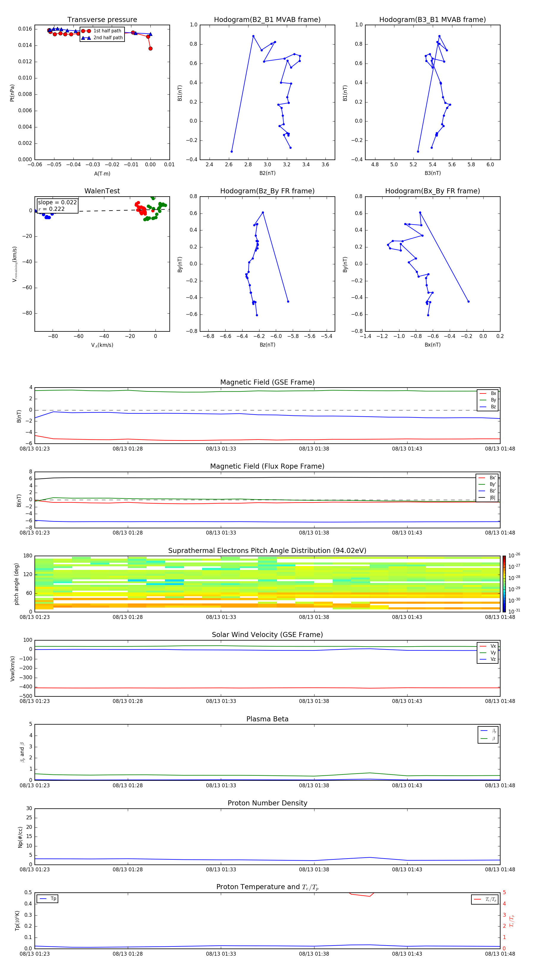
Task: Click the 'r = 0.222' annotation
Action: click(x=51, y=209)
